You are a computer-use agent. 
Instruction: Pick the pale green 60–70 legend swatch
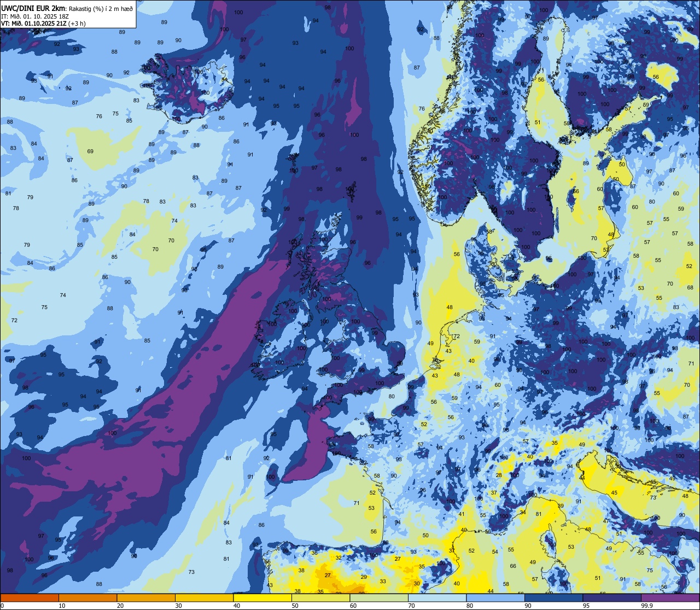click(379, 597)
